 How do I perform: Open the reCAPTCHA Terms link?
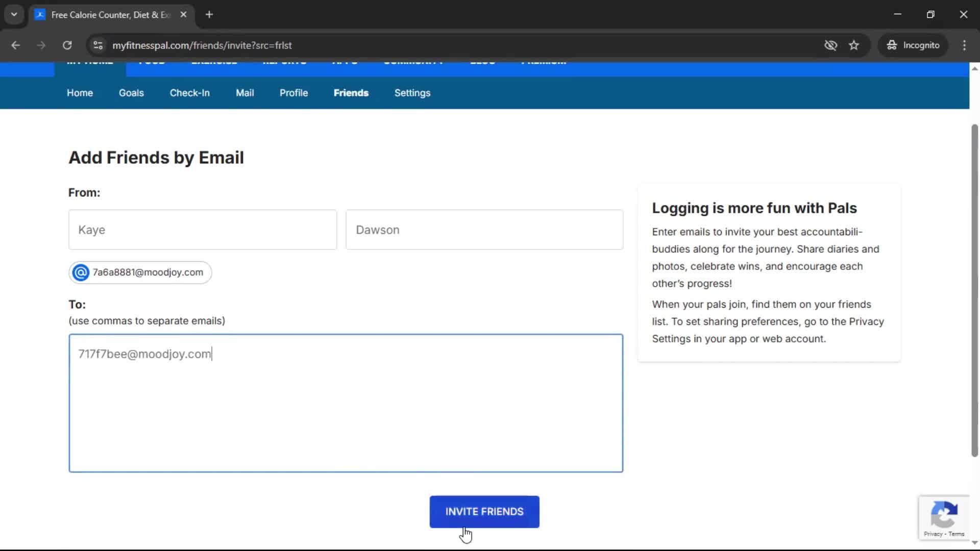point(957,534)
